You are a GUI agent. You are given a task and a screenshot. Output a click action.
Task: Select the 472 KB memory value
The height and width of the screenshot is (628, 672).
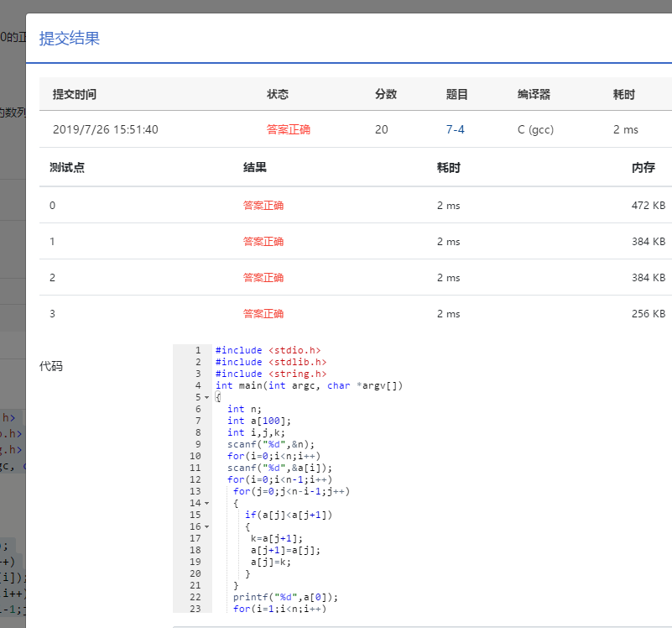648,206
